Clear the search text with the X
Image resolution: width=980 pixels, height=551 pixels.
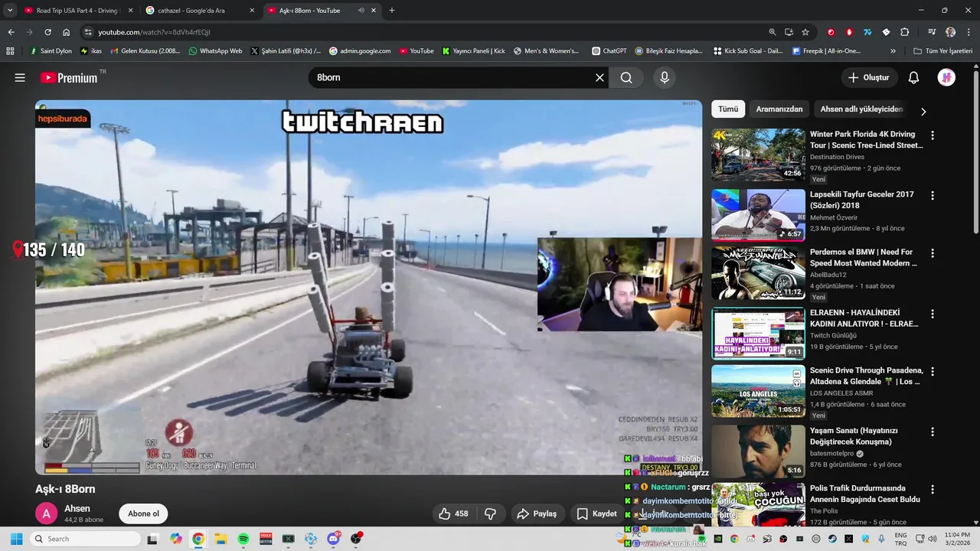click(599, 77)
